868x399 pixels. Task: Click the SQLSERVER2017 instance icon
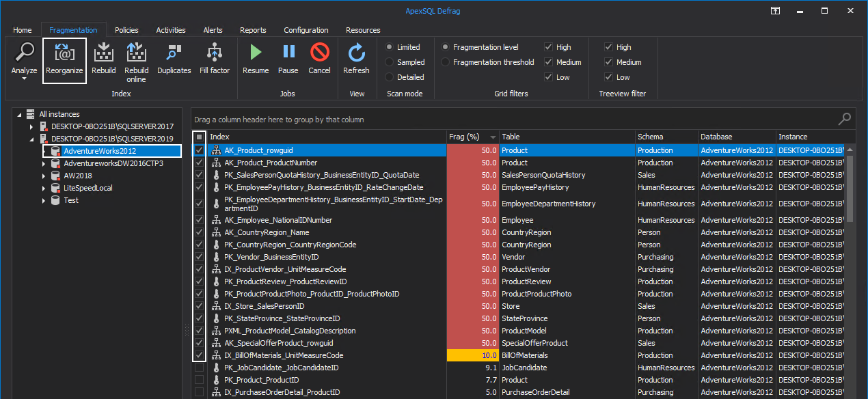(x=44, y=126)
